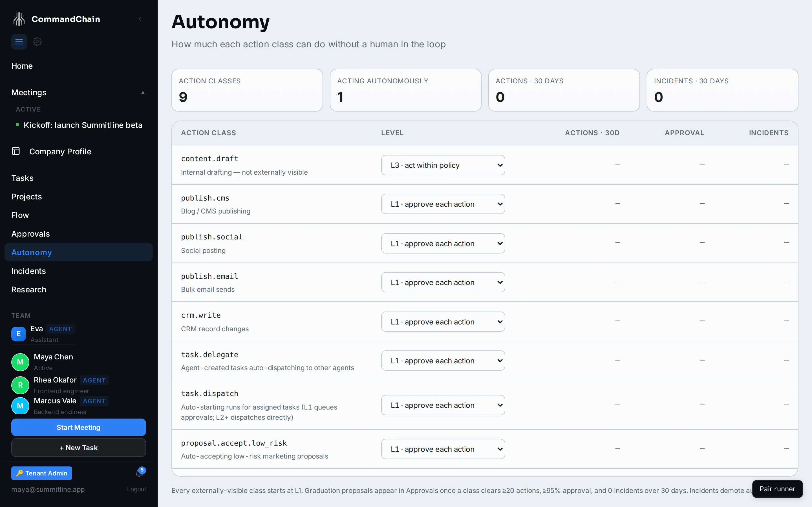Go to the Approvals page

click(x=30, y=234)
